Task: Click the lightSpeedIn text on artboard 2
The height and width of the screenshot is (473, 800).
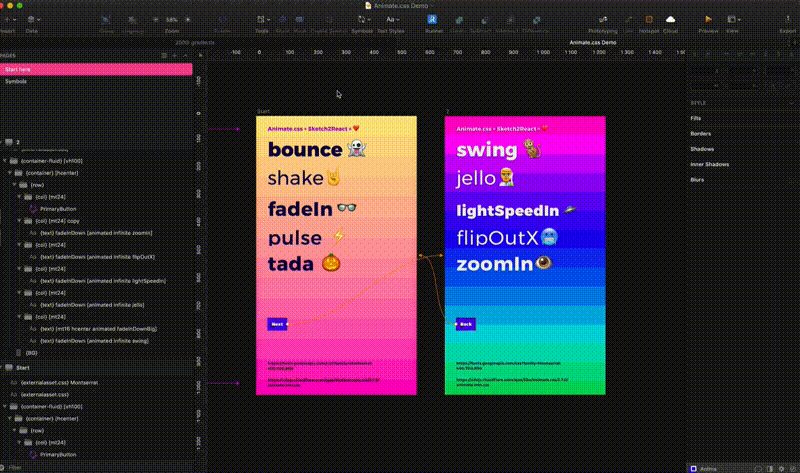Action: coord(508,211)
